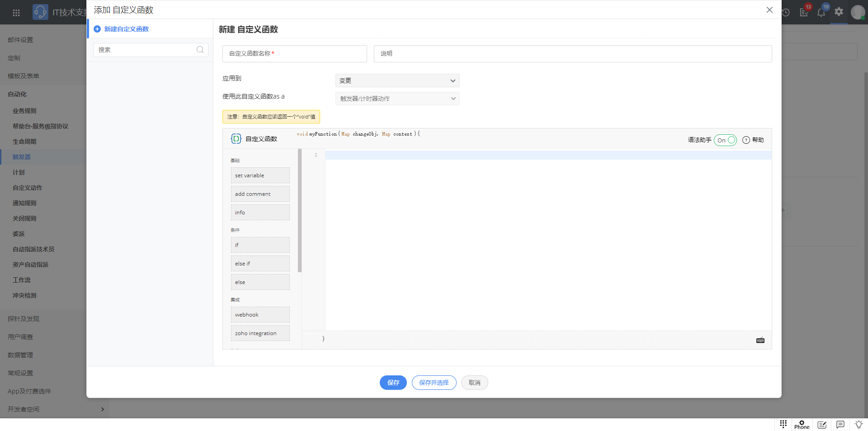The image size is (868, 431).
Task: Open the help question mark icon
Action: click(x=746, y=140)
